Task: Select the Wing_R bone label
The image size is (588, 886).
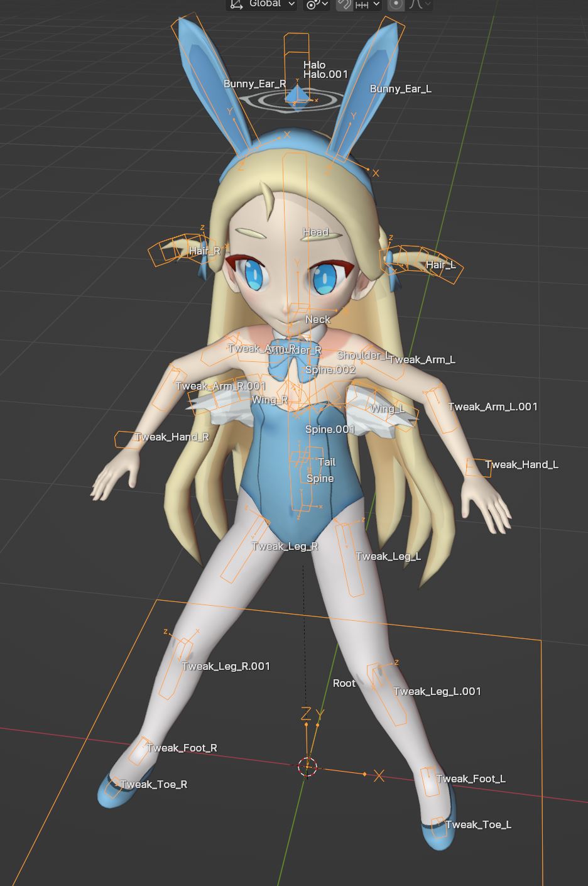Action: click(269, 400)
